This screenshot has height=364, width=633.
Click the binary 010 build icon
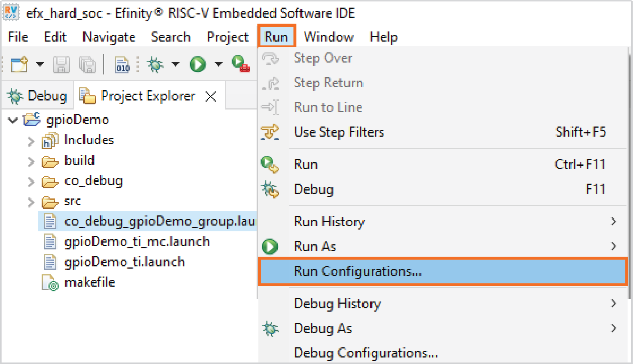pyautogui.click(x=122, y=65)
